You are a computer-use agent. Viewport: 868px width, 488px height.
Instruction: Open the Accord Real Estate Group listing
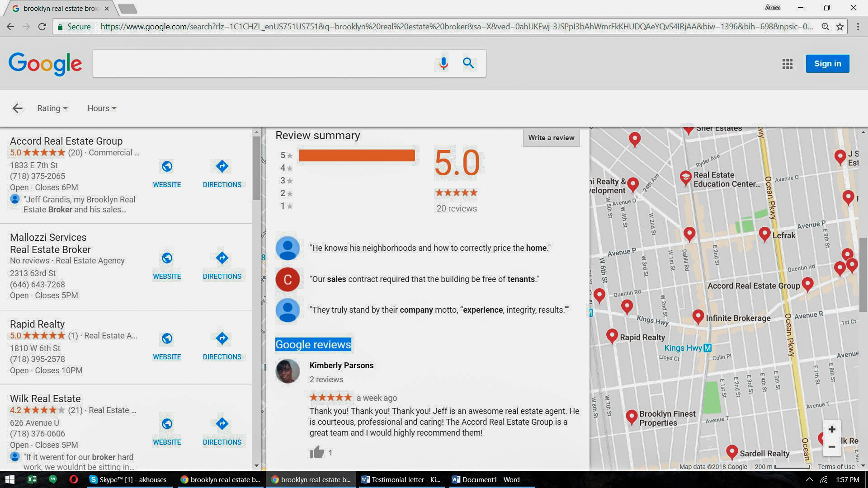(66, 141)
